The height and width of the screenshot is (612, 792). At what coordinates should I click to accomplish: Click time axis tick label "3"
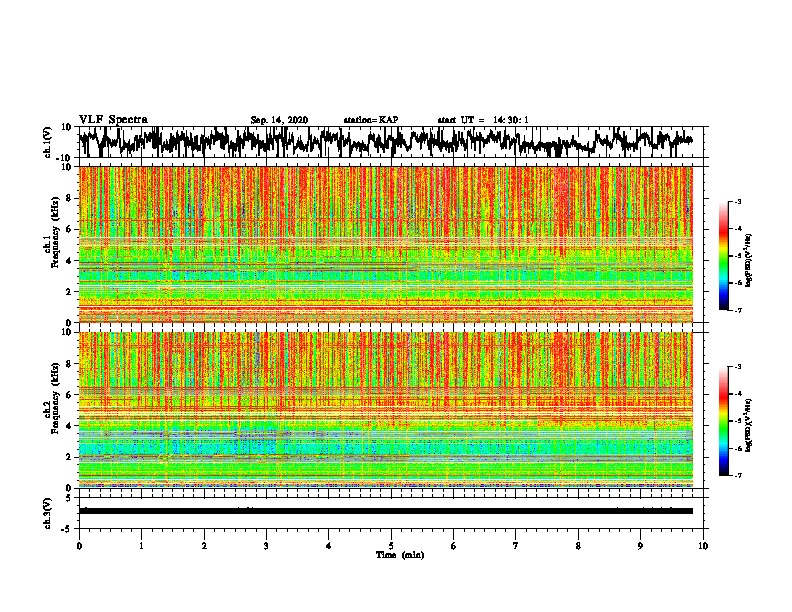[x=266, y=546]
